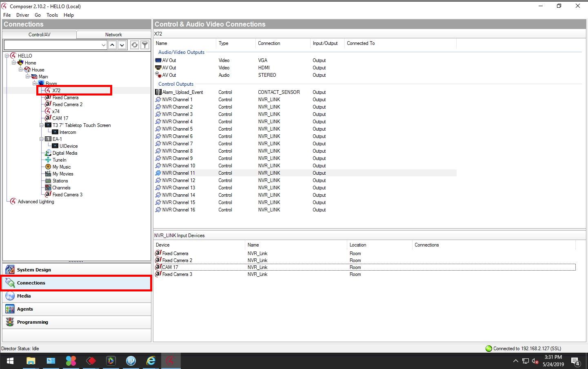Collapse the House tree node

pos(20,70)
